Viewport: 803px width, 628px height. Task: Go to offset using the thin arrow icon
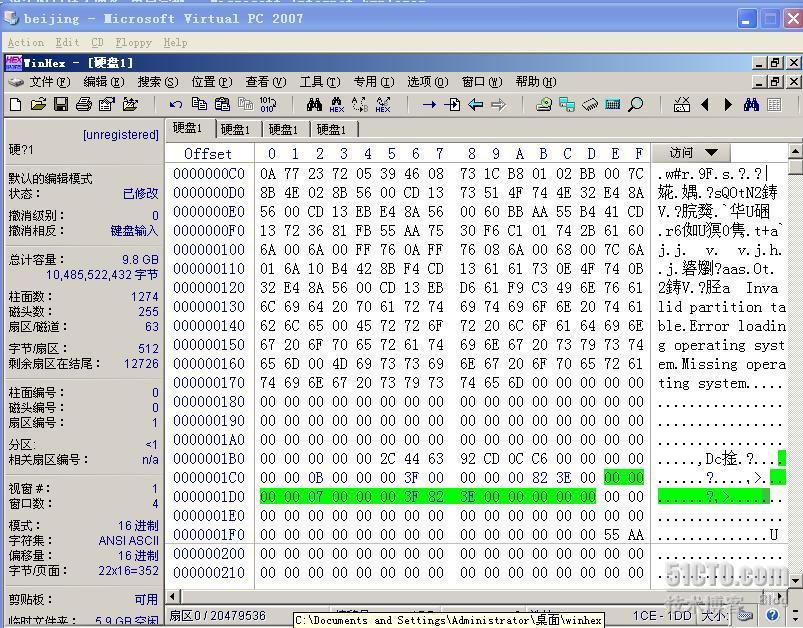click(429, 105)
